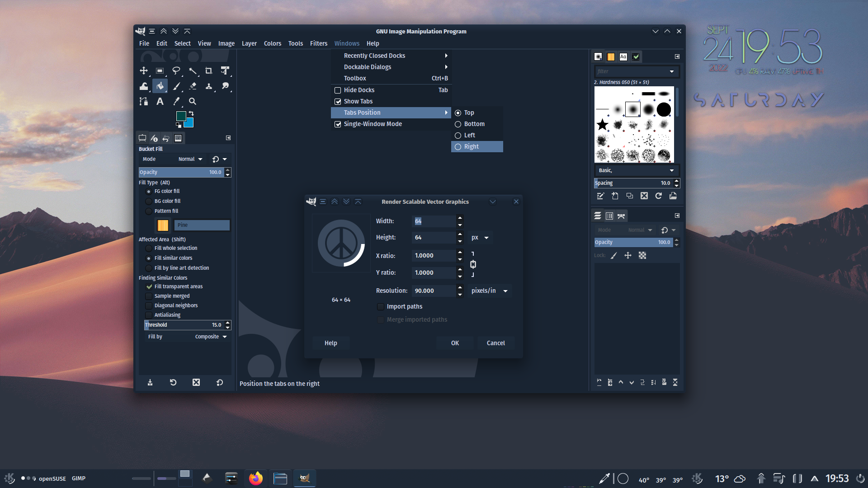
Task: Open the px unit dropdown
Action: pyautogui.click(x=480, y=238)
